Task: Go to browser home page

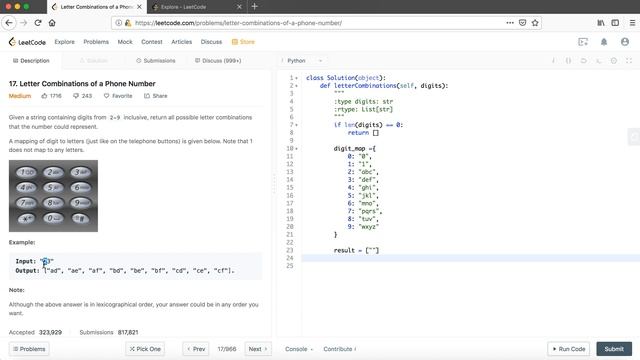Action: (52, 23)
